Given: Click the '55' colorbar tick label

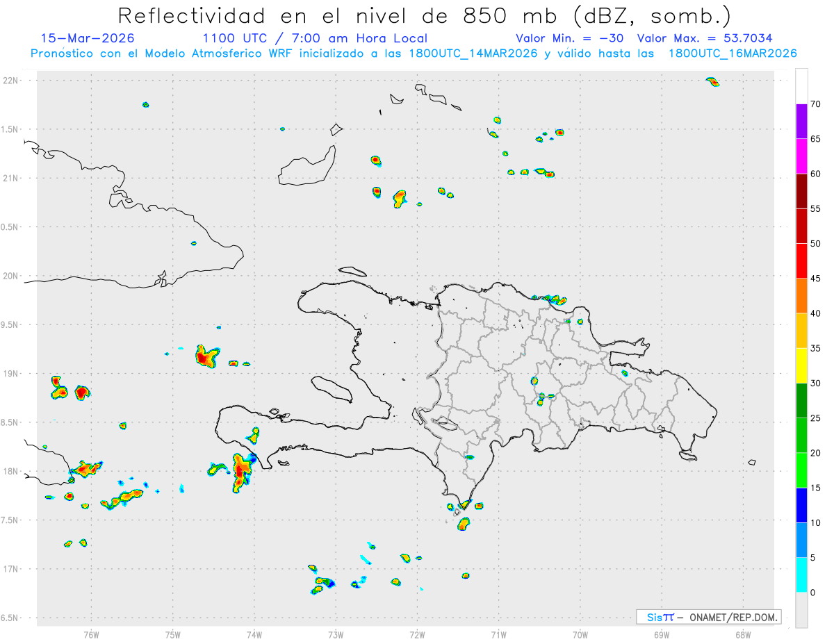Looking at the screenshot, I should pos(816,209).
